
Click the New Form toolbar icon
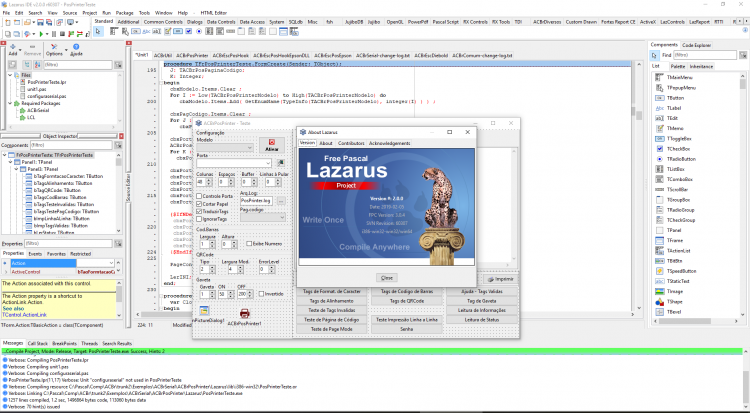pyautogui.click(x=17, y=22)
